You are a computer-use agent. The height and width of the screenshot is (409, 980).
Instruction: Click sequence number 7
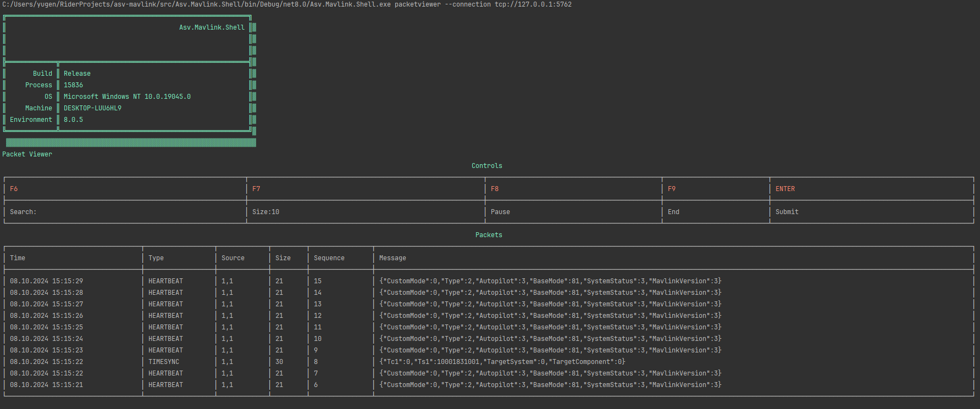click(316, 373)
